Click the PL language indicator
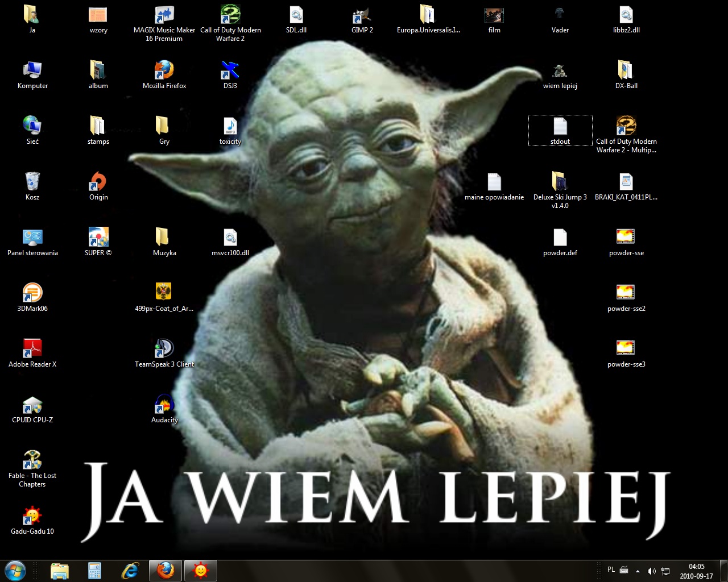Viewport: 728px width, 582px height. 611,569
